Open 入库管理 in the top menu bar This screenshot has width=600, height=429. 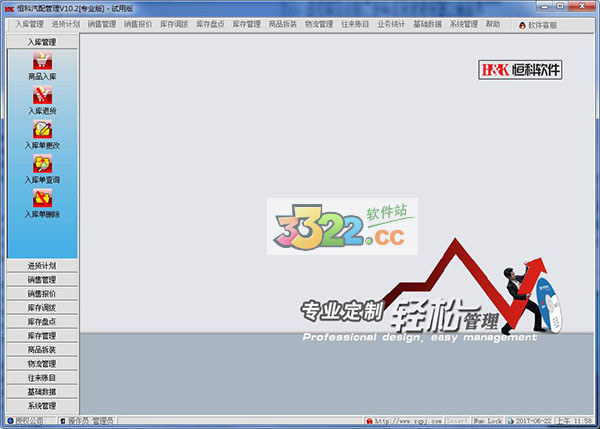point(29,24)
